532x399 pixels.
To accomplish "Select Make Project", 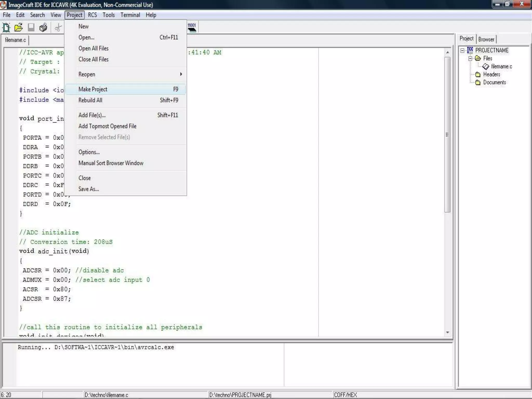I will point(126,89).
